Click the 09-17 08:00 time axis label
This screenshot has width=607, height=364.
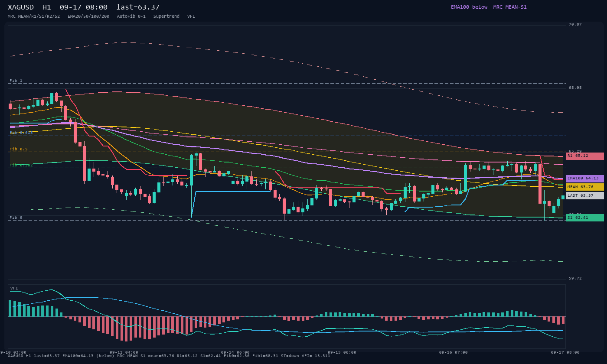(565, 352)
